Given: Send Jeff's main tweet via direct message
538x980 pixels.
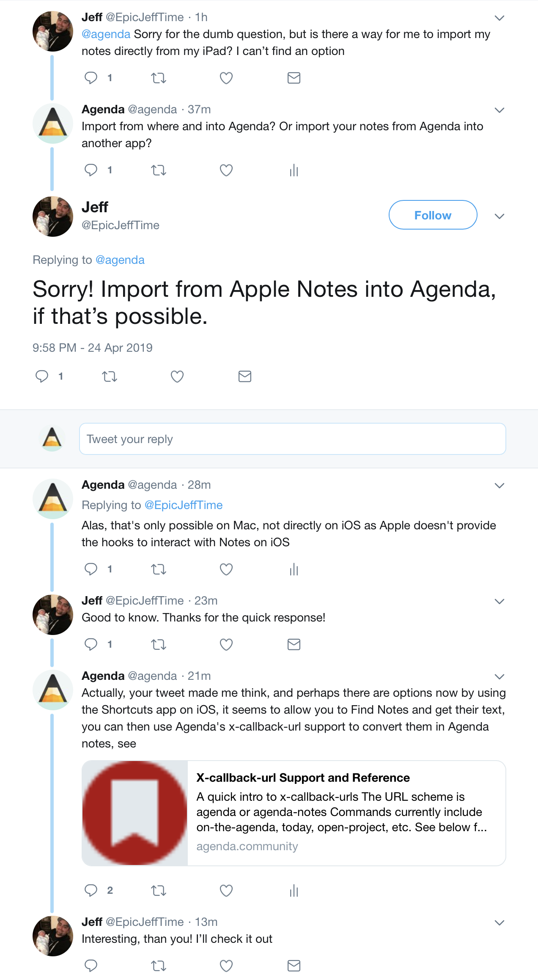Looking at the screenshot, I should (245, 376).
